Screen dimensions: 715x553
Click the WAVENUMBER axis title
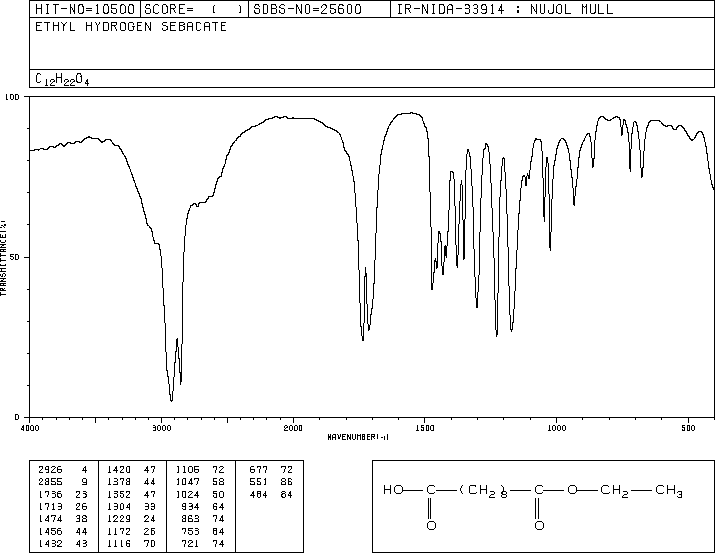[358, 437]
